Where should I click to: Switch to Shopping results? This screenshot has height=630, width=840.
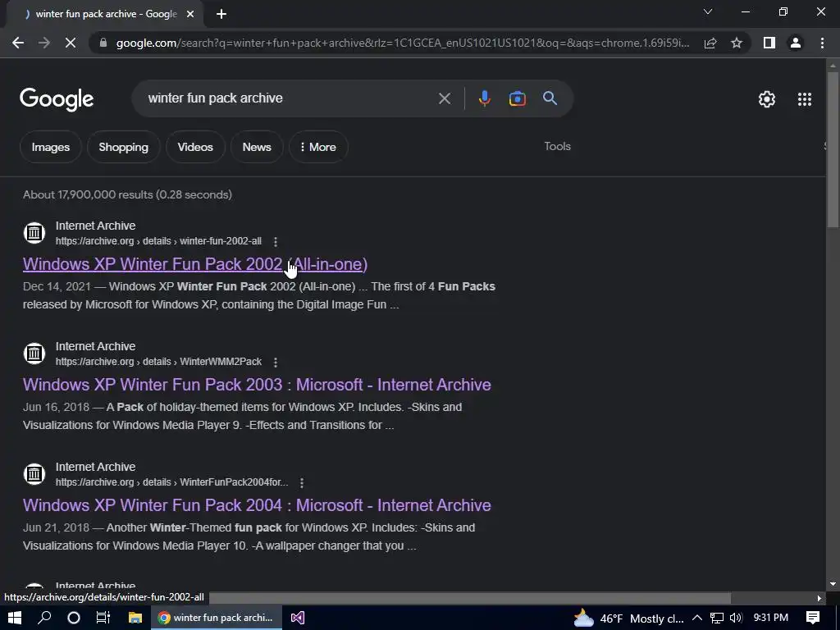[x=123, y=147]
